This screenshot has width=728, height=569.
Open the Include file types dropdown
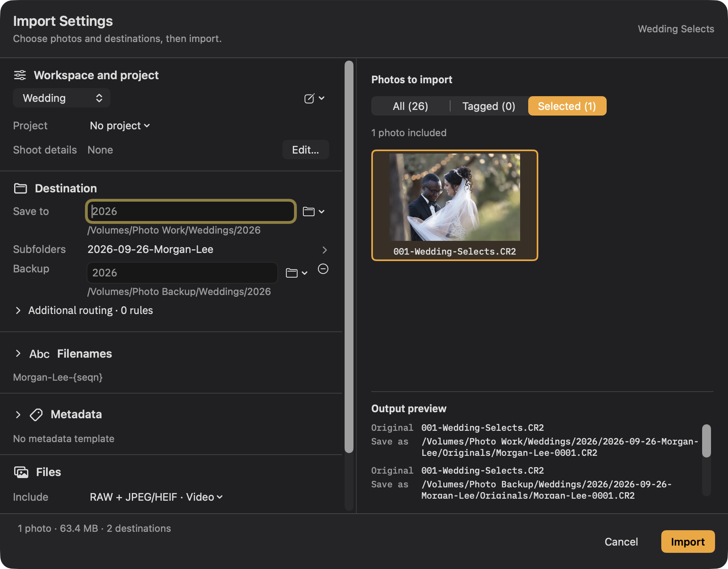[x=156, y=497]
